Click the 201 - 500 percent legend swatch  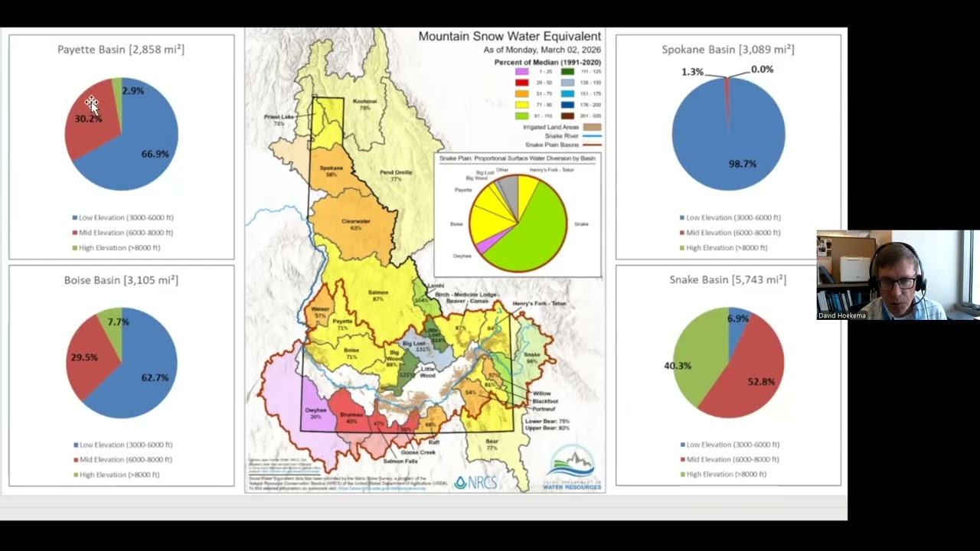(x=567, y=116)
